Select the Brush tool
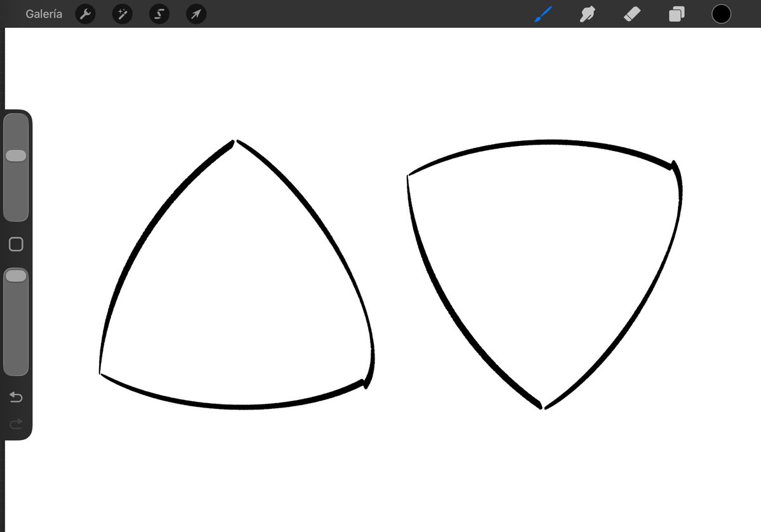The image size is (761, 532). [543, 14]
